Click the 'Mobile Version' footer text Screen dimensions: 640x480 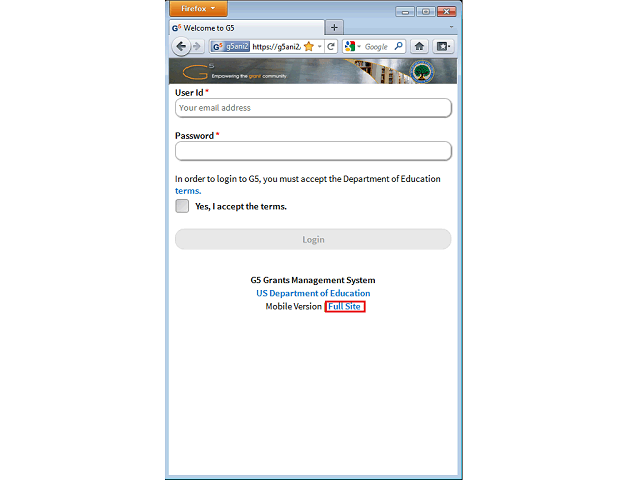tap(293, 306)
